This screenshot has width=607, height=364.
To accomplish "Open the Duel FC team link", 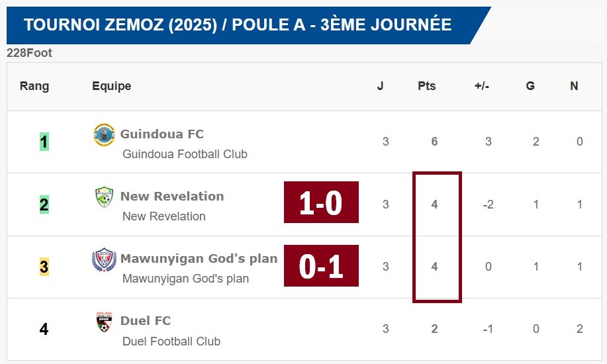I will (x=146, y=321).
